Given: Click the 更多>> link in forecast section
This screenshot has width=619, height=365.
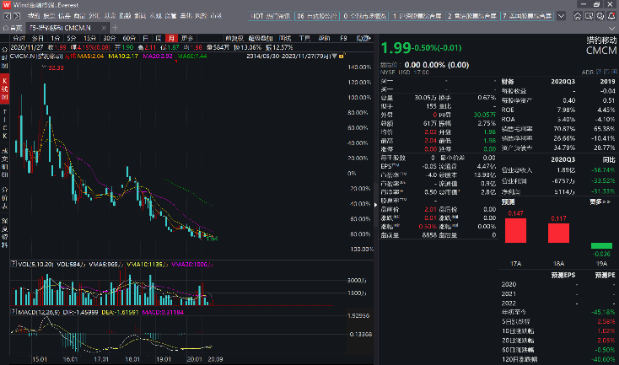Looking at the screenshot, I should (x=600, y=202).
